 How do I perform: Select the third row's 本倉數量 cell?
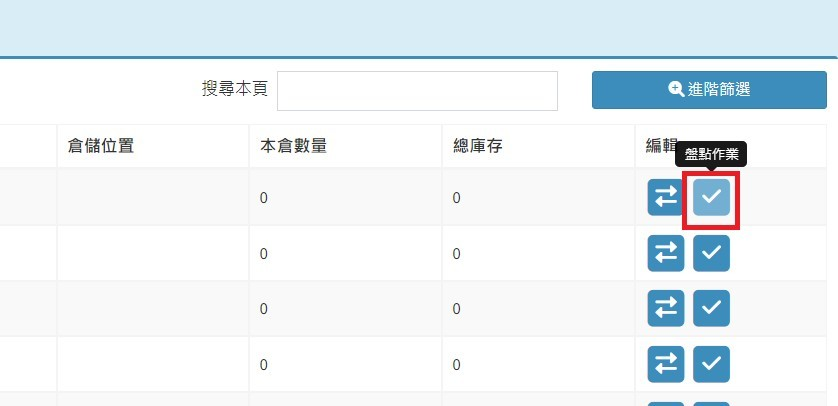coord(264,309)
